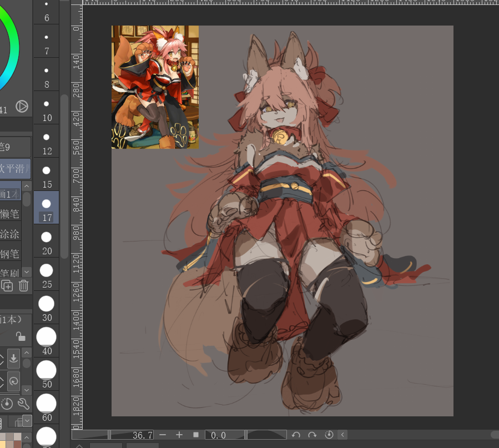
Task: Click the reference image on canvas
Action: (x=155, y=87)
